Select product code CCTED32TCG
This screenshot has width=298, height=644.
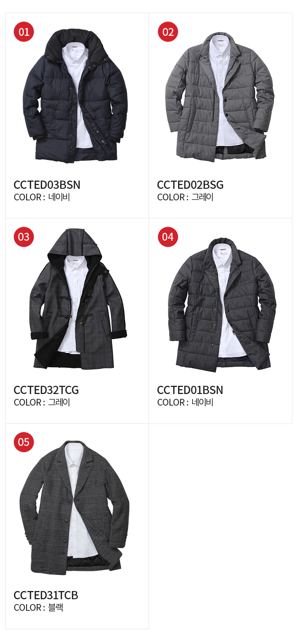46,390
